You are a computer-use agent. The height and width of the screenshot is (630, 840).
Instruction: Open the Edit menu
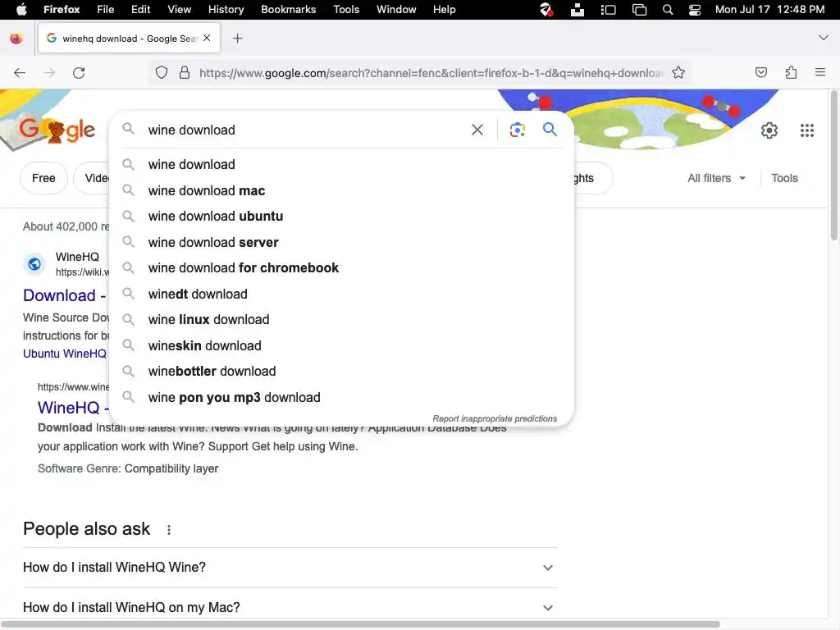click(140, 10)
